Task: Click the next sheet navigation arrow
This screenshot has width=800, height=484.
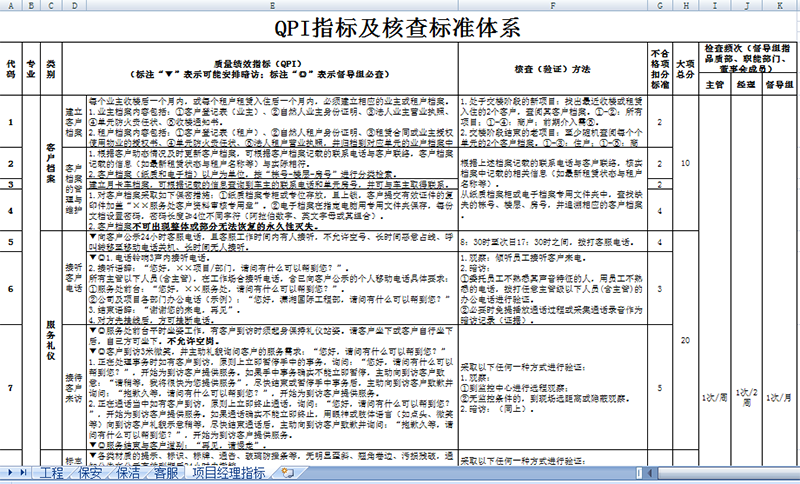Action: [11, 473]
